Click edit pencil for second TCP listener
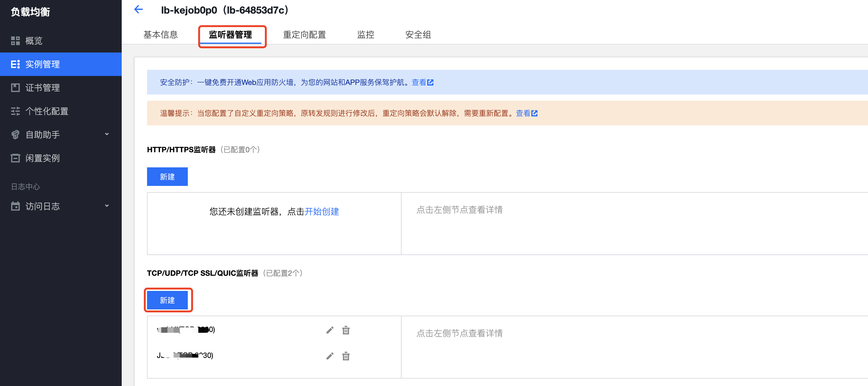 [330, 356]
